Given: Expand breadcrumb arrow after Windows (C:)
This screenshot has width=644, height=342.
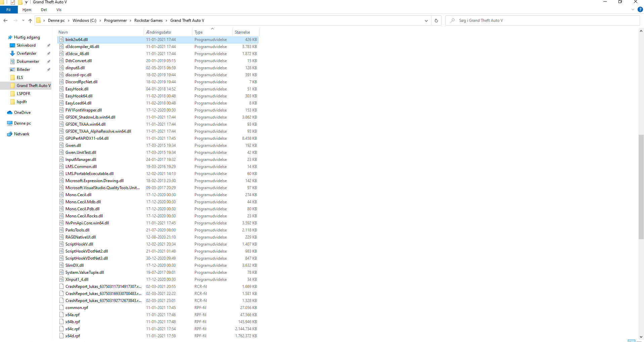Looking at the screenshot, I should point(100,20).
